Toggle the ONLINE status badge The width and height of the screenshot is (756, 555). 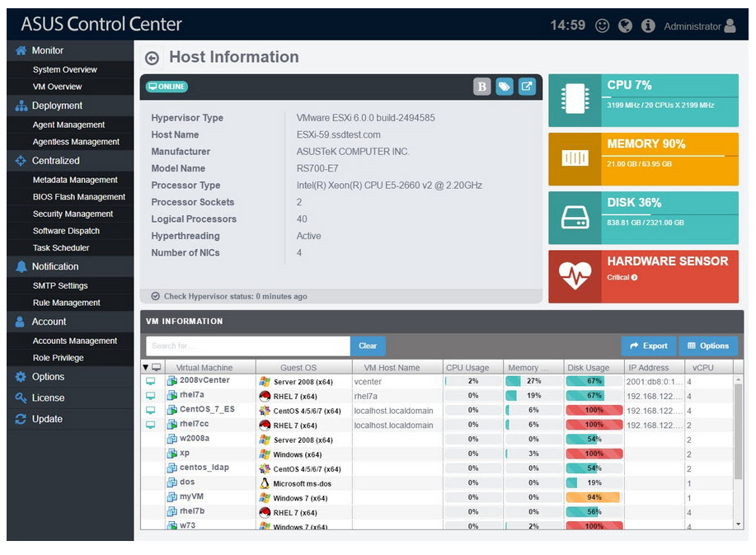coord(167,87)
